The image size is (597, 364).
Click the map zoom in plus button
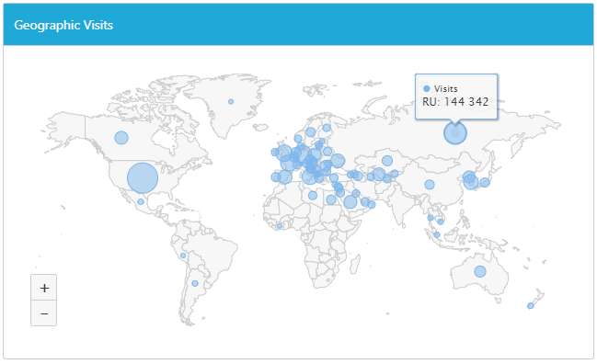pos(44,288)
